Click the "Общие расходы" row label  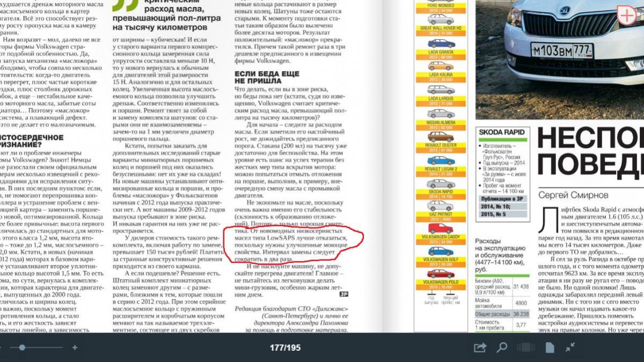coord(493,314)
